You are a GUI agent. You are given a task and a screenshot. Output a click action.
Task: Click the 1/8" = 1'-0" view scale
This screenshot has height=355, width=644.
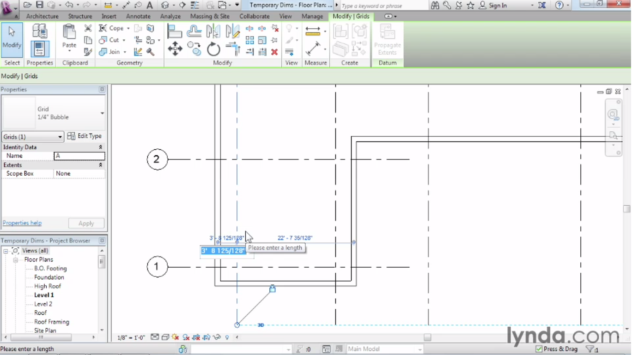[131, 337]
